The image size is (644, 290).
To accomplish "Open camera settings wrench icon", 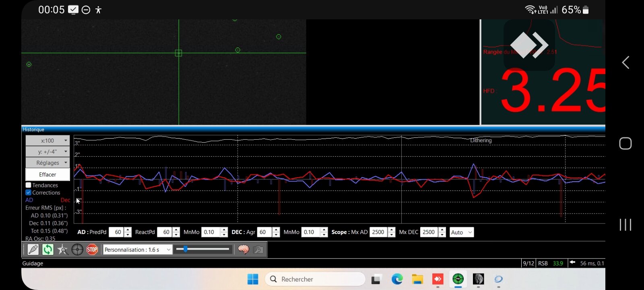I will (x=258, y=250).
